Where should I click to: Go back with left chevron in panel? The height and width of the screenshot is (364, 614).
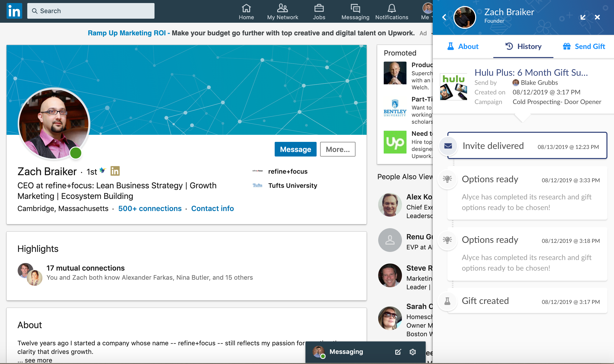tap(444, 17)
